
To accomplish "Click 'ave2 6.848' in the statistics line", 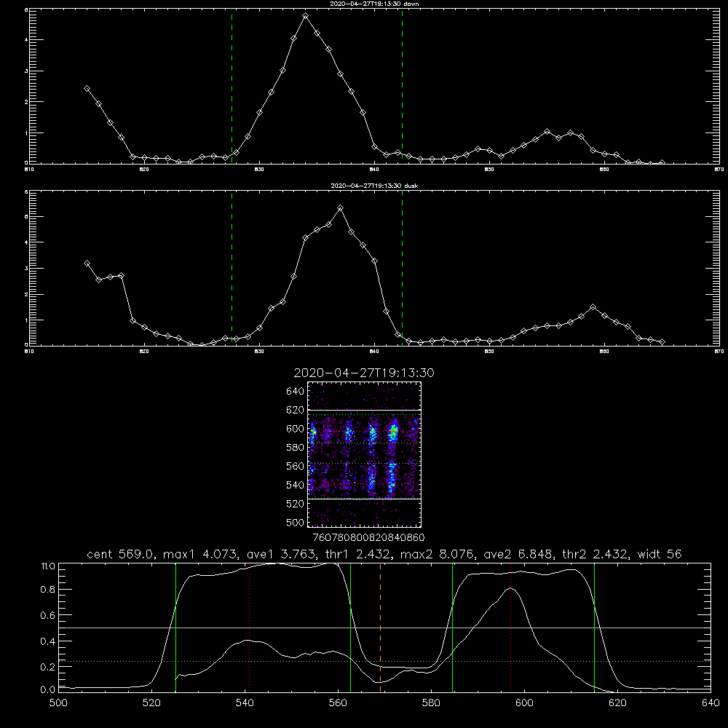I will (x=518, y=554).
